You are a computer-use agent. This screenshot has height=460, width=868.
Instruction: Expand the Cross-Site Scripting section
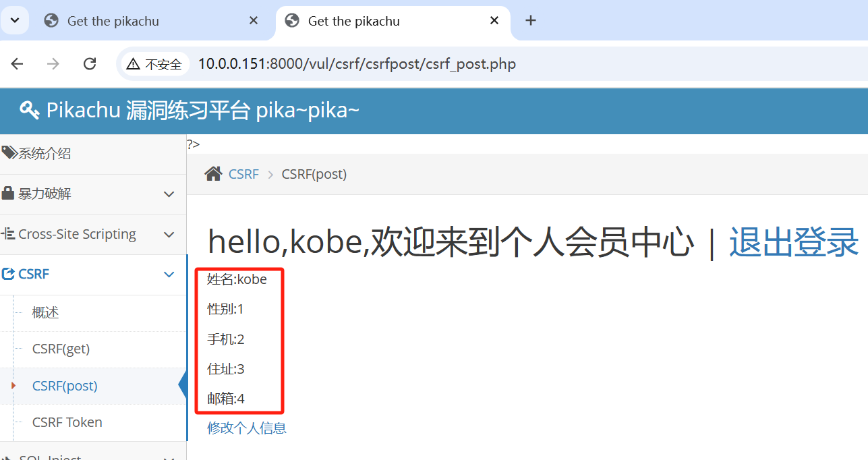(x=169, y=234)
